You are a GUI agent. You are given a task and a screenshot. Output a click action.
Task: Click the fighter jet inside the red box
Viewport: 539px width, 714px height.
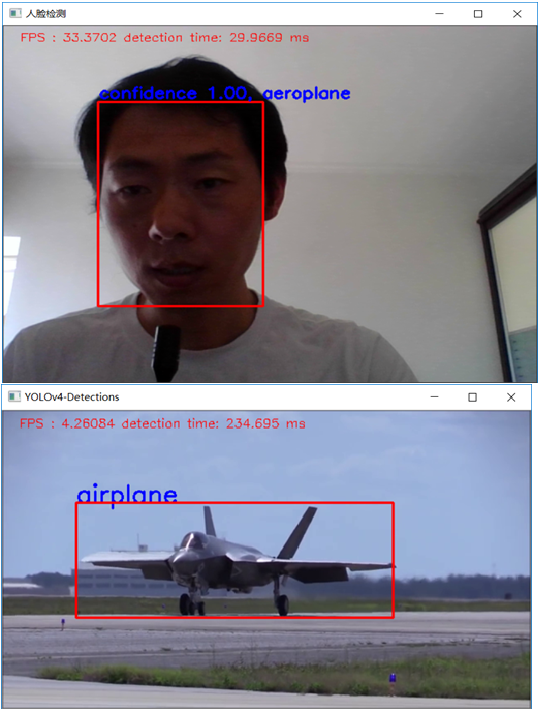pos(238,561)
